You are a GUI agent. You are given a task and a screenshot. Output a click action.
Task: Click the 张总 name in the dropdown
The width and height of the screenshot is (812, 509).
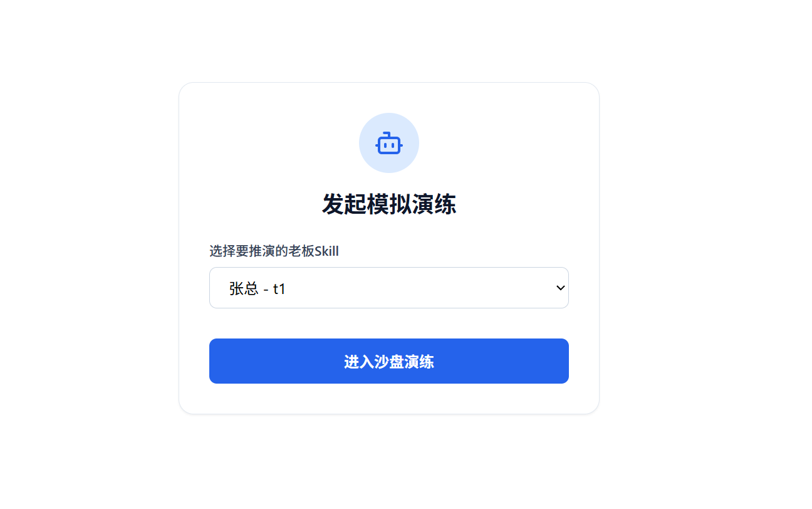[x=244, y=288]
